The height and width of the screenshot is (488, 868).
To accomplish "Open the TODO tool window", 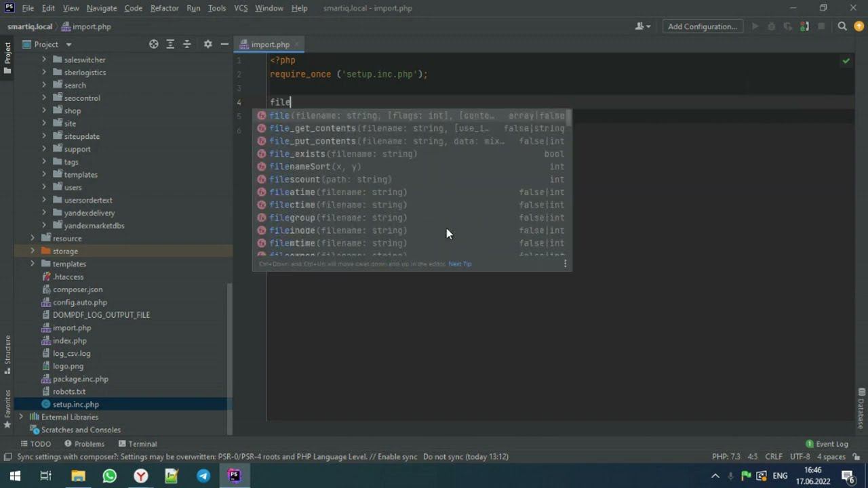I will point(35,444).
